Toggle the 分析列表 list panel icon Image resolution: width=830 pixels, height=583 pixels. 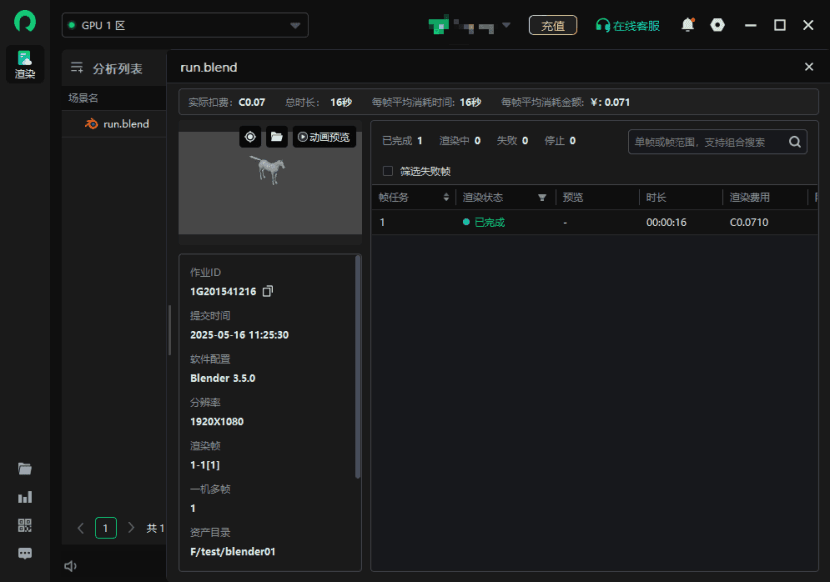coord(77,68)
